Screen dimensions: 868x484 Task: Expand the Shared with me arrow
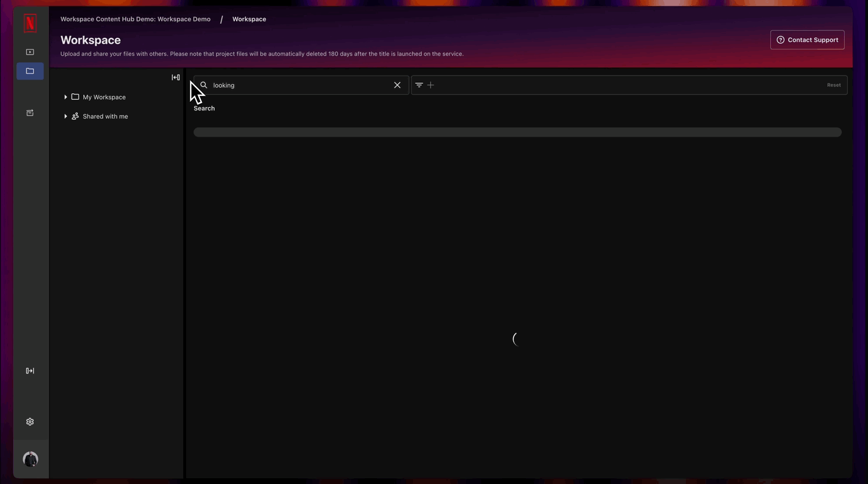click(x=66, y=116)
